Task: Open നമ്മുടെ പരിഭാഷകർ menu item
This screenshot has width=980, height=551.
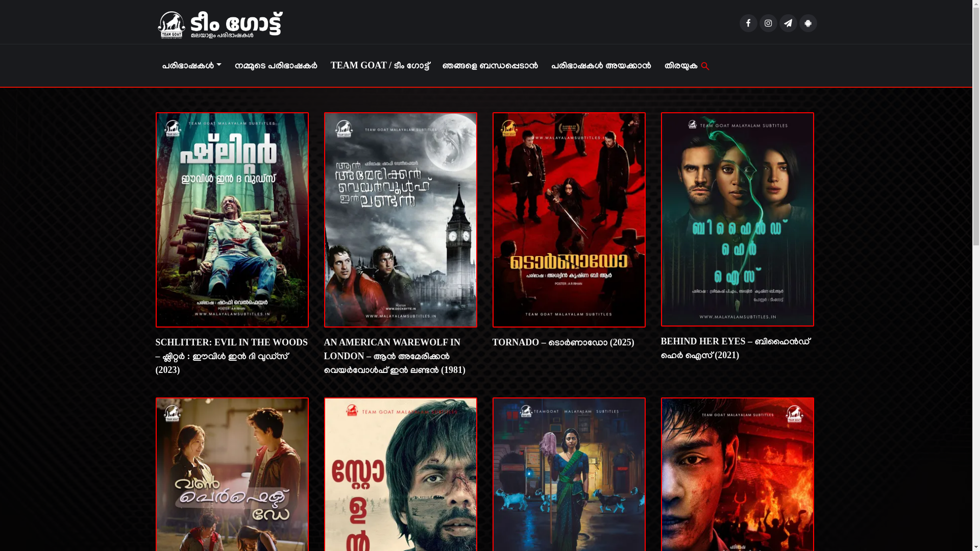Action: pyautogui.click(x=276, y=65)
